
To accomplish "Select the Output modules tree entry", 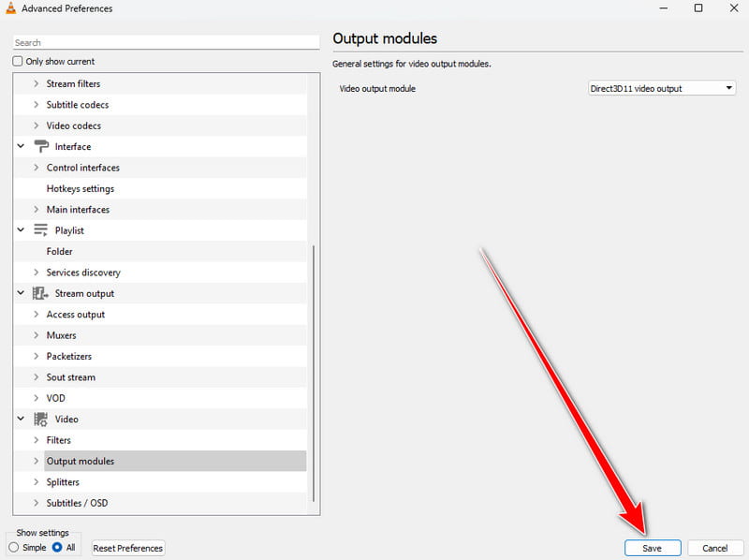I will pos(81,461).
